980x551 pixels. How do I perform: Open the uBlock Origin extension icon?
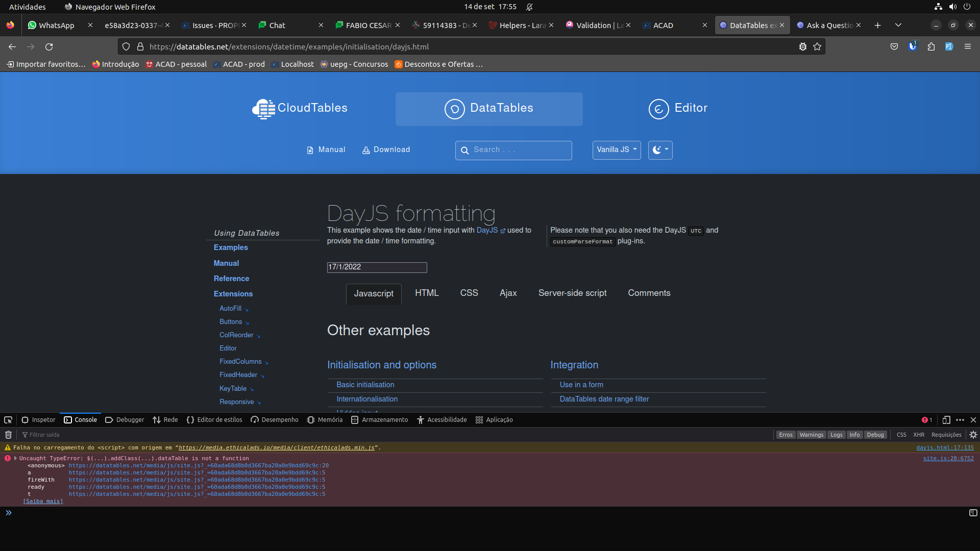pyautogui.click(x=912, y=46)
